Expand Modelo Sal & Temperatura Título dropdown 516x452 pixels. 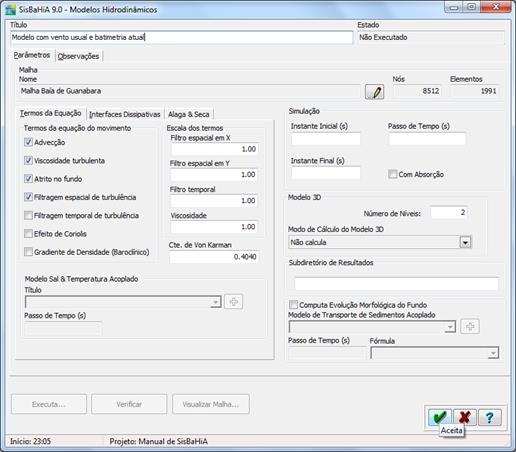(216, 302)
